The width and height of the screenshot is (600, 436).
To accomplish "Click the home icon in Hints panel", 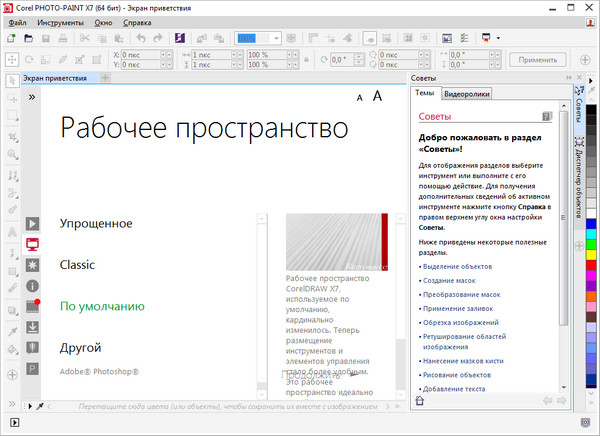I will (x=421, y=401).
